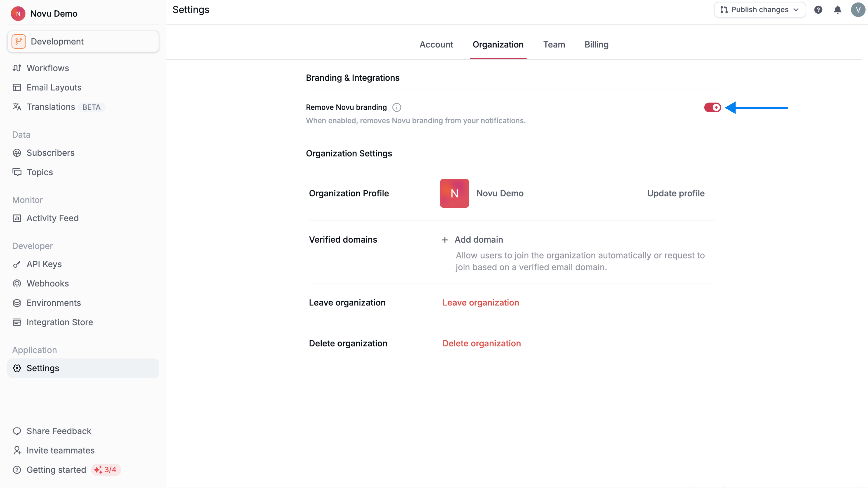Click the API Keys key icon
The height and width of the screenshot is (488, 868).
[x=17, y=264]
